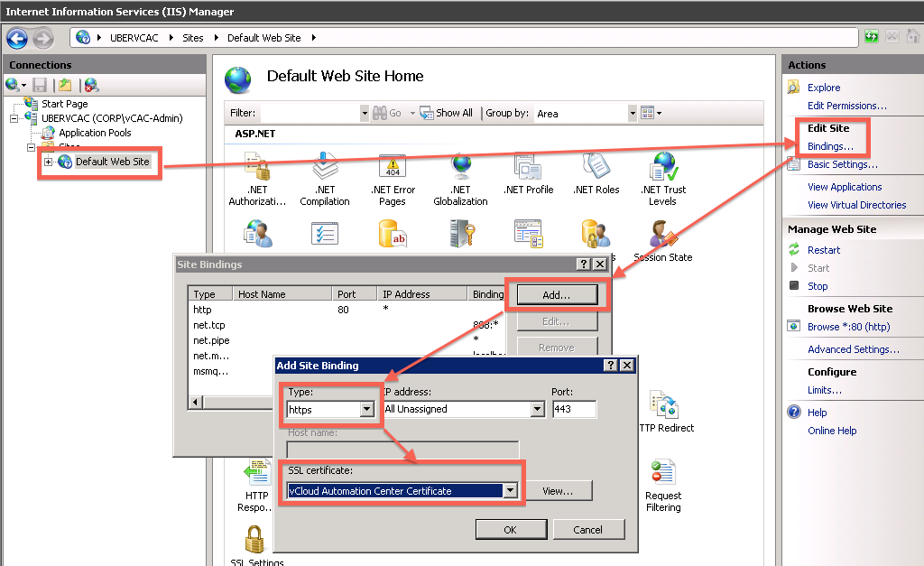Click Sites in the address breadcrumb
924x566 pixels.
point(193,38)
